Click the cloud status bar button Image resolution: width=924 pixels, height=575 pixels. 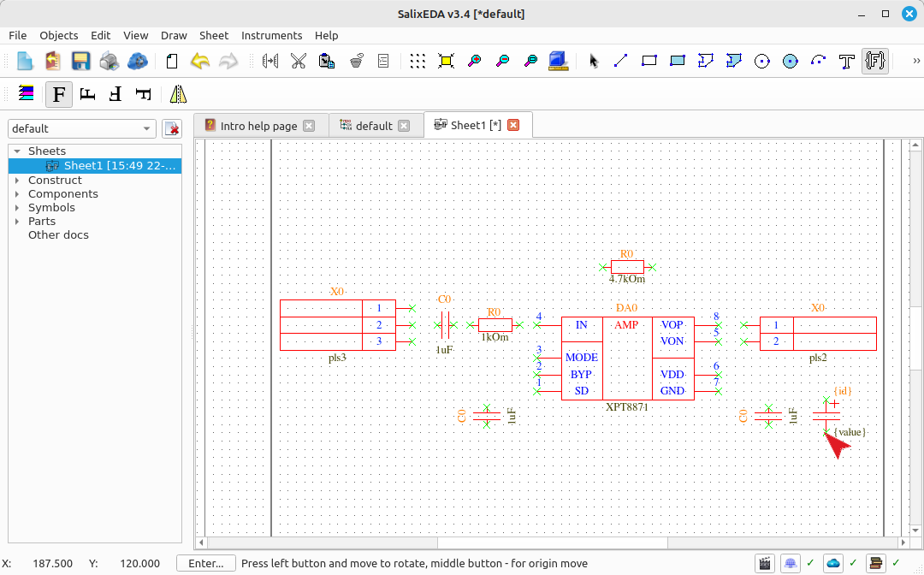tap(833, 563)
